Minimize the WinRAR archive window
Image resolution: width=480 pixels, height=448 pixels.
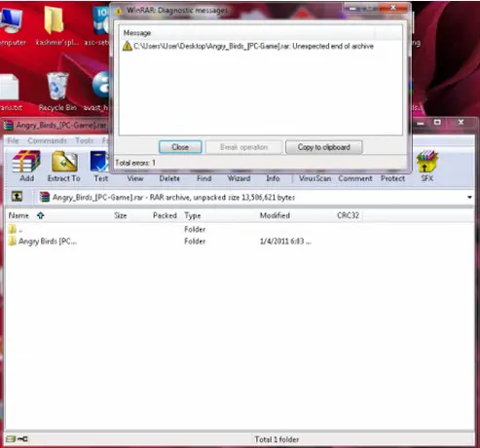pyautogui.click(x=421, y=123)
